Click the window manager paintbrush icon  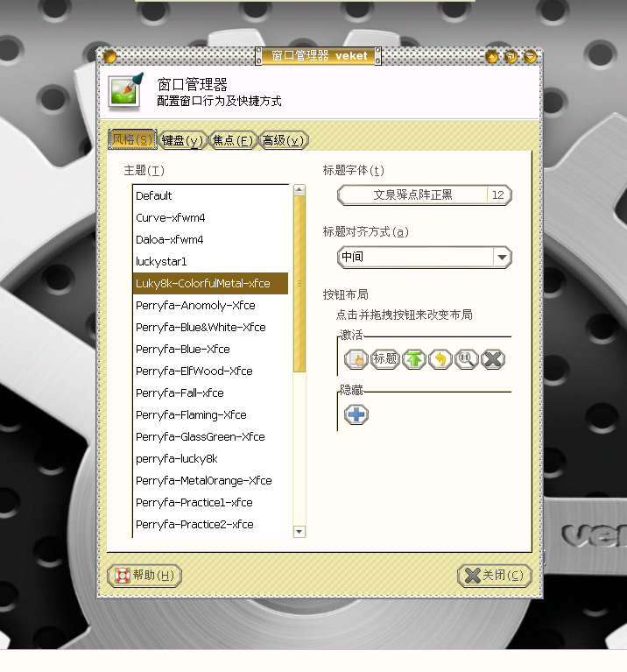coord(125,91)
